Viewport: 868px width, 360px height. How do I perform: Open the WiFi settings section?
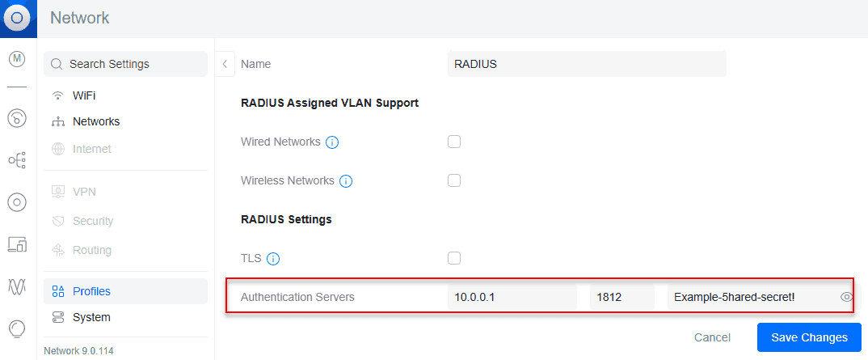(84, 95)
